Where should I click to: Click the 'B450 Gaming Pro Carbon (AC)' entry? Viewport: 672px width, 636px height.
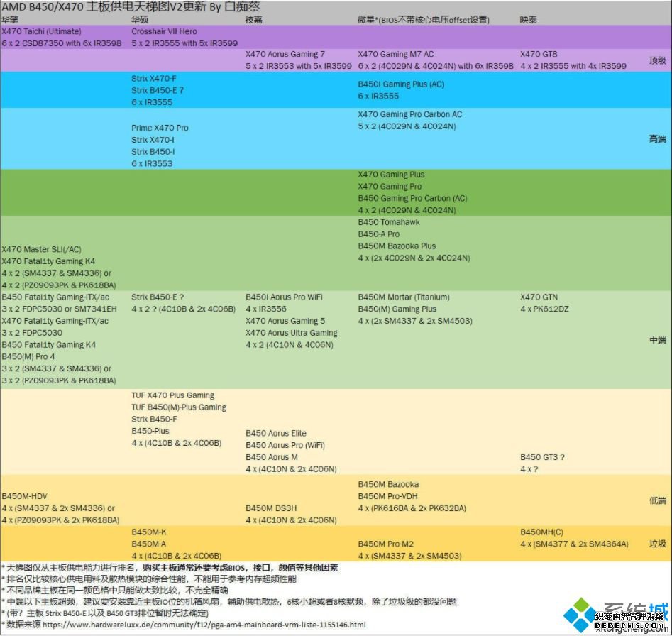413,199
